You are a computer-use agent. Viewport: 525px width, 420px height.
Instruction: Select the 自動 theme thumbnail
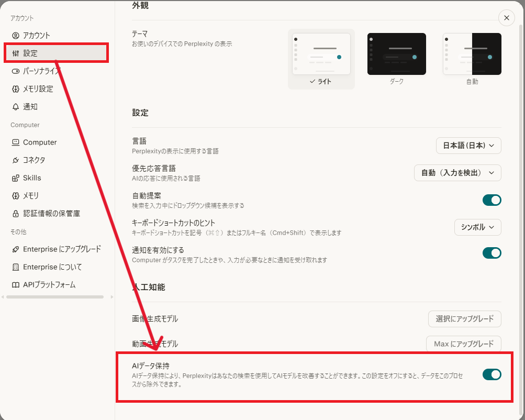point(472,54)
